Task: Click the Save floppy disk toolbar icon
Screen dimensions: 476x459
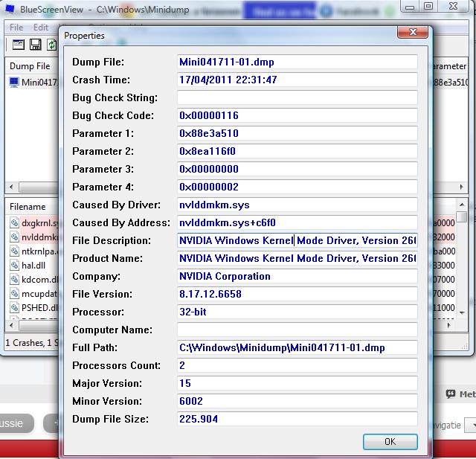Action: point(36,45)
